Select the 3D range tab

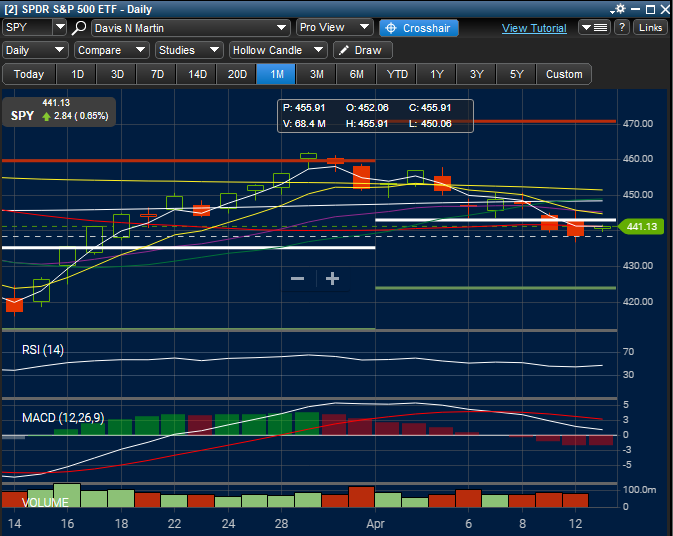coord(117,74)
